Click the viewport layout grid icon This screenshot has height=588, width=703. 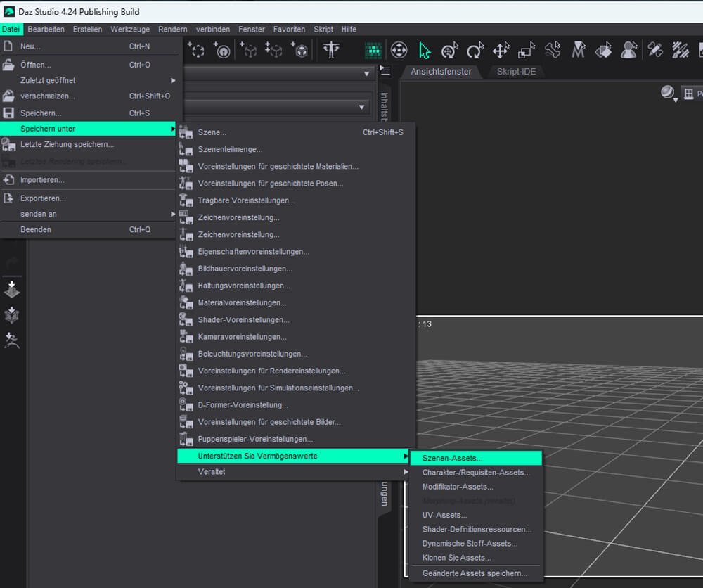coord(689,94)
